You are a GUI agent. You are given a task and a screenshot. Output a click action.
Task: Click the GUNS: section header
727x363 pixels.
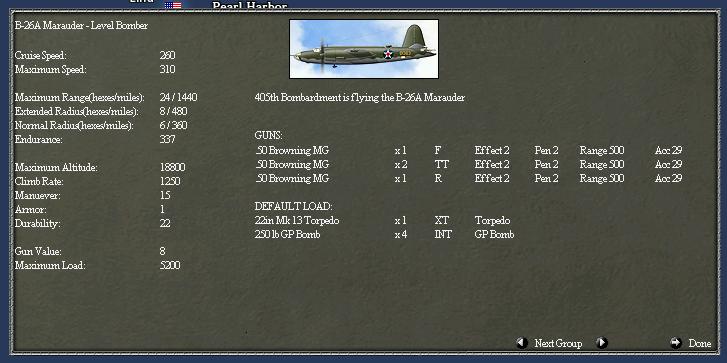click(268, 136)
